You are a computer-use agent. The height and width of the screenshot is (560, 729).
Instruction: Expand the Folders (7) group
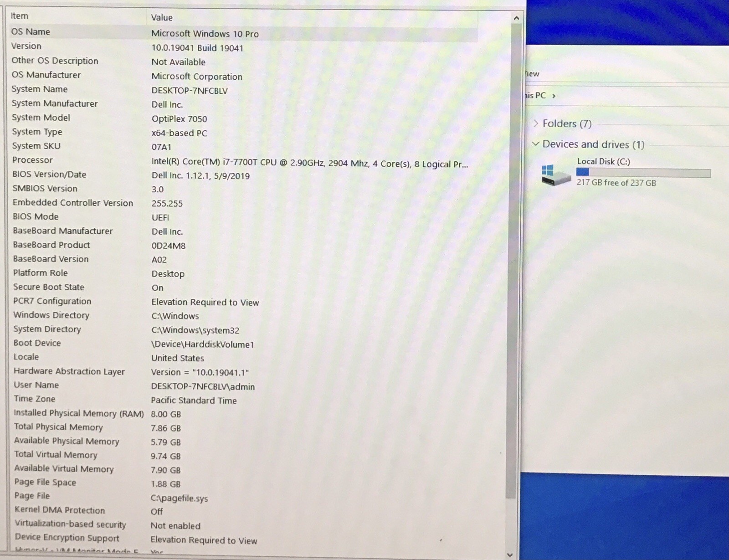coord(536,123)
